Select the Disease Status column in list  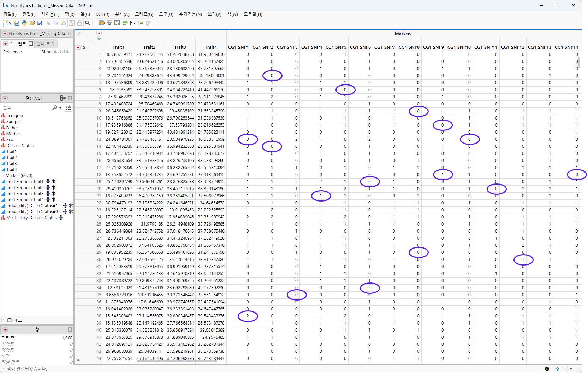(20, 146)
